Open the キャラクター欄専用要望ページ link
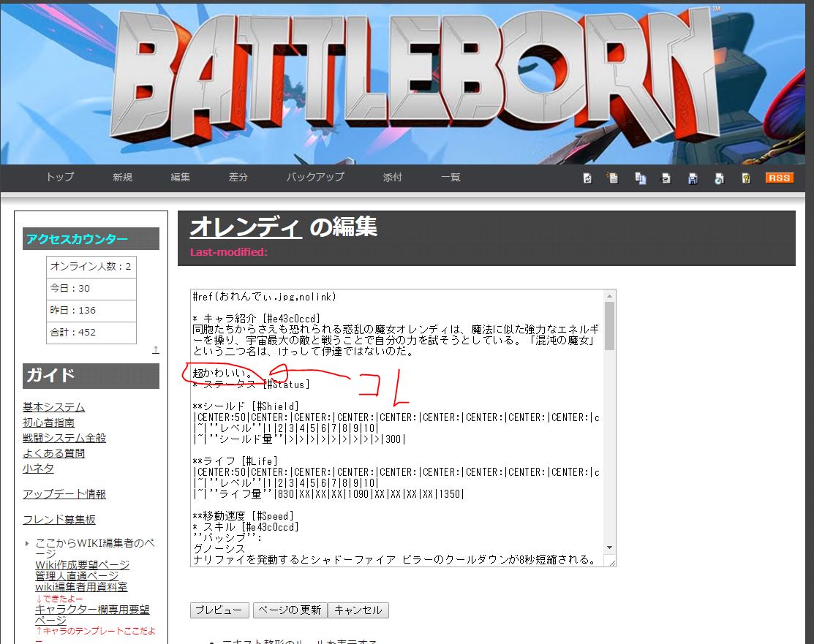This screenshot has width=814, height=644. point(92,615)
